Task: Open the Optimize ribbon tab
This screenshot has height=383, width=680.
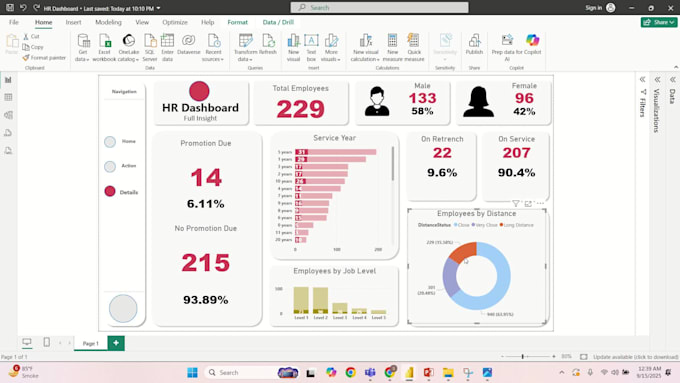Action: [175, 22]
